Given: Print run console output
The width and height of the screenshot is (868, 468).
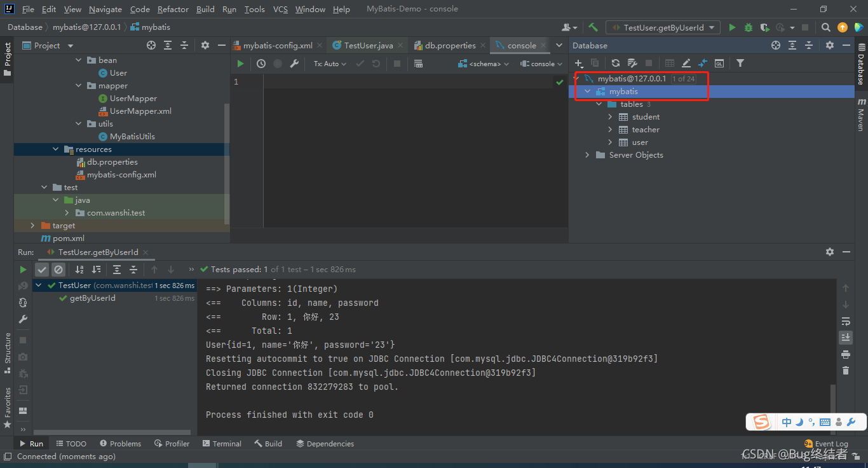Looking at the screenshot, I should click(845, 354).
